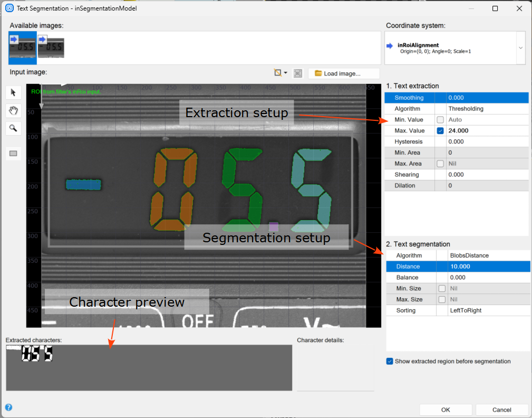Open help via blue question mark icon

[x=8, y=407]
